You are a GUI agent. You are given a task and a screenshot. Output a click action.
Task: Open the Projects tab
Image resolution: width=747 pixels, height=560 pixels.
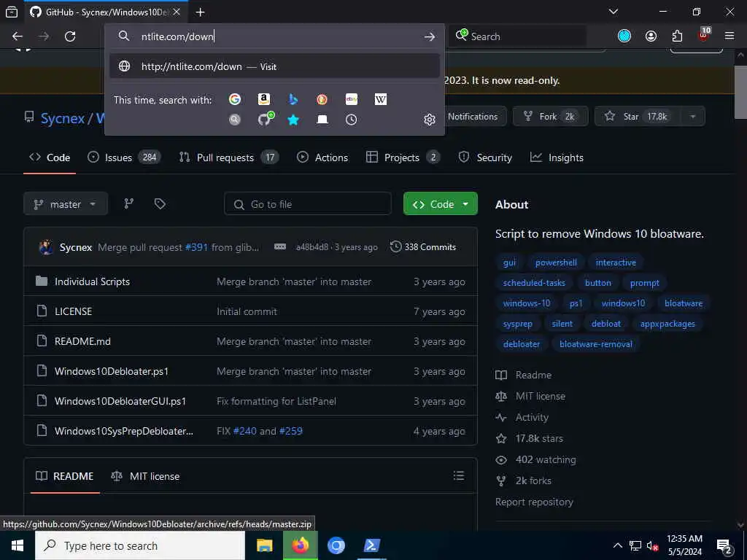(403, 157)
